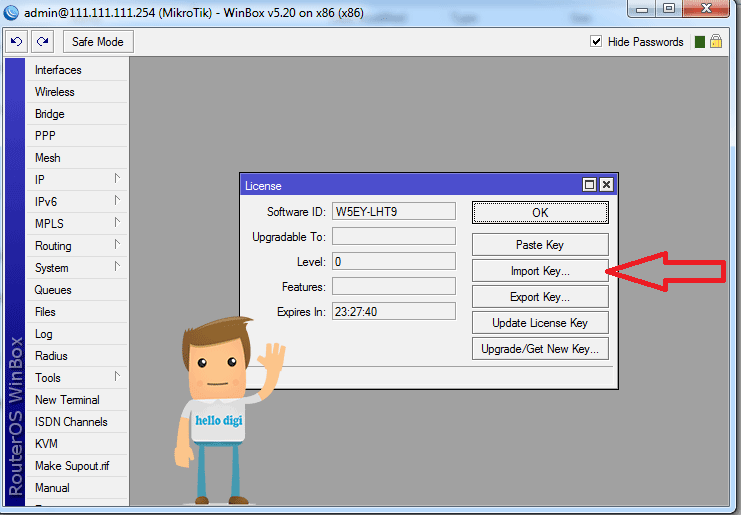Viewport: 741px width, 515px height.
Task: Click the Import Key... button
Action: pos(540,271)
